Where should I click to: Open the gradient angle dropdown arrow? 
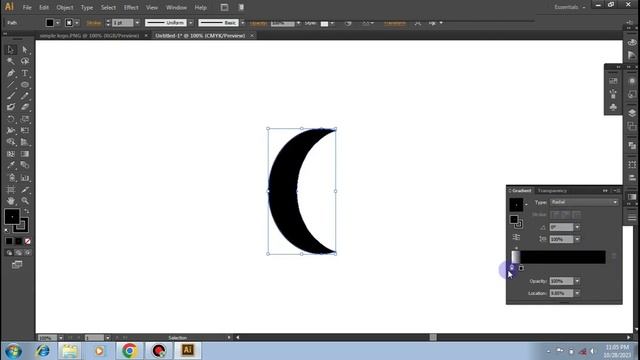(x=577, y=227)
